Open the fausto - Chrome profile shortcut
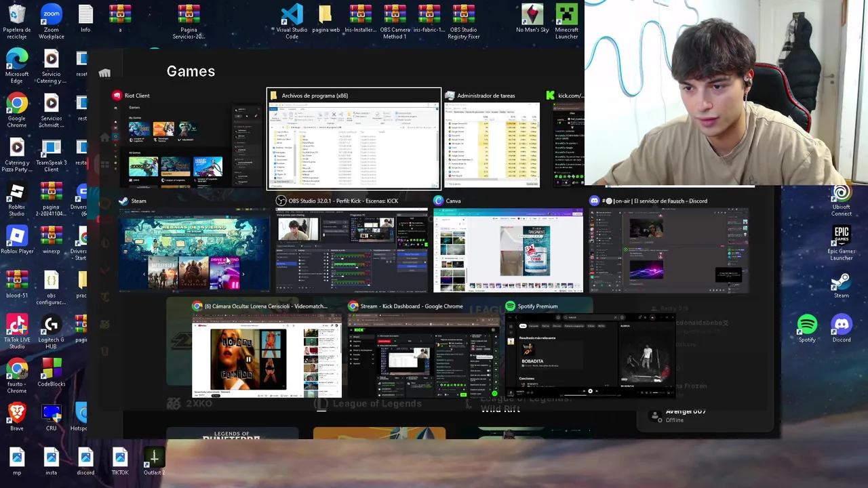This screenshot has width=868, height=488. [x=16, y=377]
